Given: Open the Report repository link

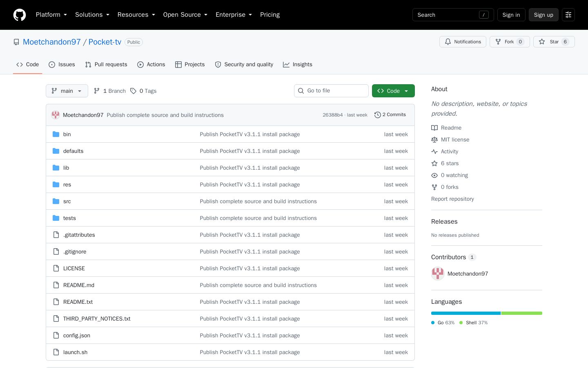Looking at the screenshot, I should [x=452, y=199].
